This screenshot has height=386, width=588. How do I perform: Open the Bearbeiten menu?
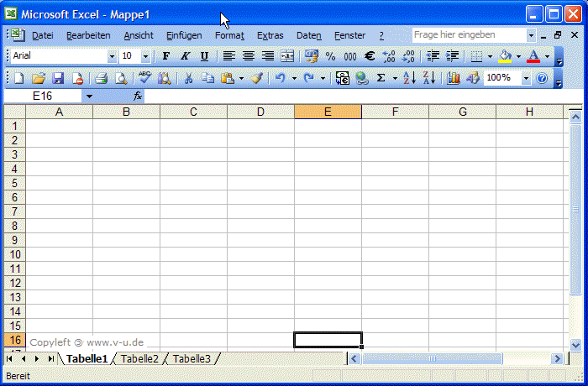point(88,35)
